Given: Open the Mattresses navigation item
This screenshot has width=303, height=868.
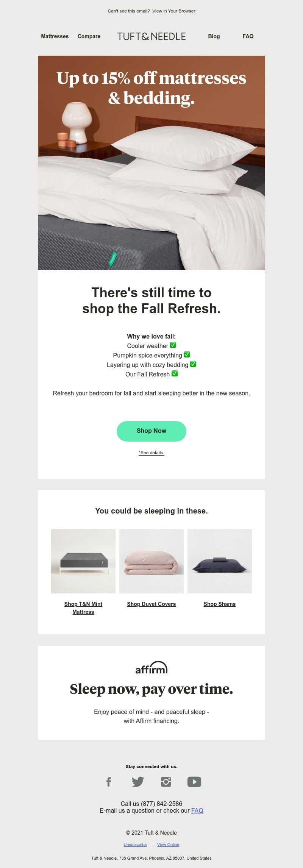Looking at the screenshot, I should tap(55, 36).
